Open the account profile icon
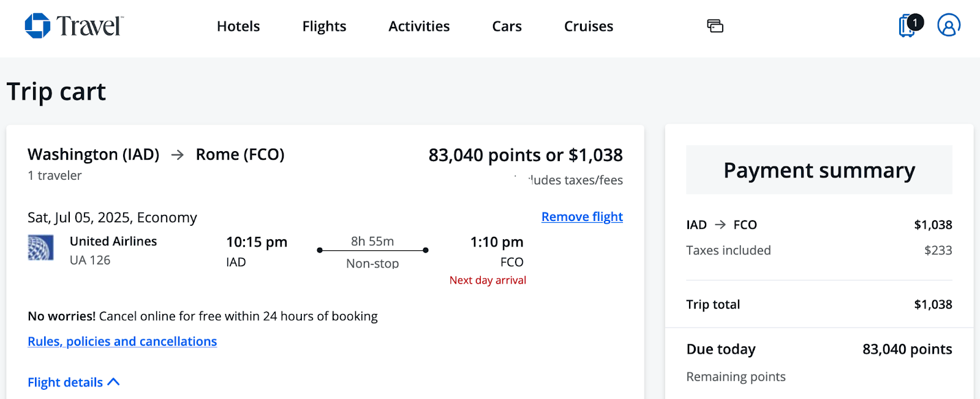Screen dimensions: 980x399 tap(948, 26)
